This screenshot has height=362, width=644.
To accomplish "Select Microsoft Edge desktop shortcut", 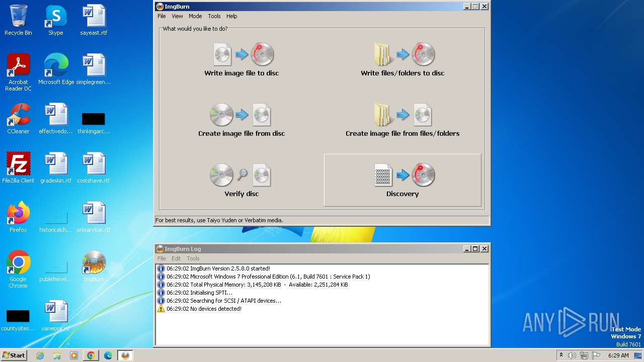I will pos(56,69).
